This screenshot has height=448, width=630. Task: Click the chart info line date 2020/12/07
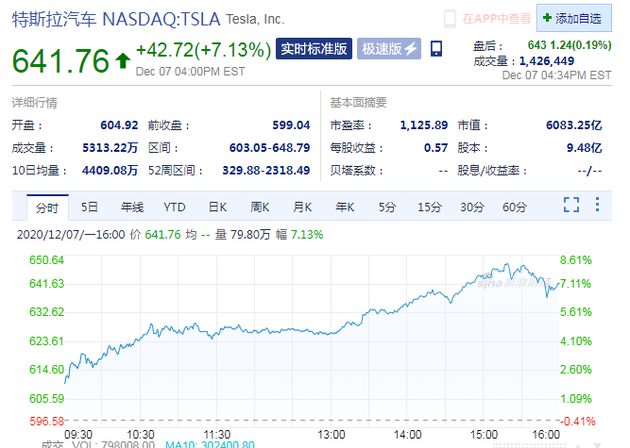49,235
